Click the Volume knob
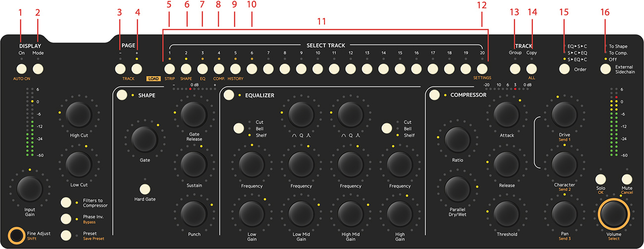Image resolution: width=644 pixels, height=249 pixels. tap(614, 215)
